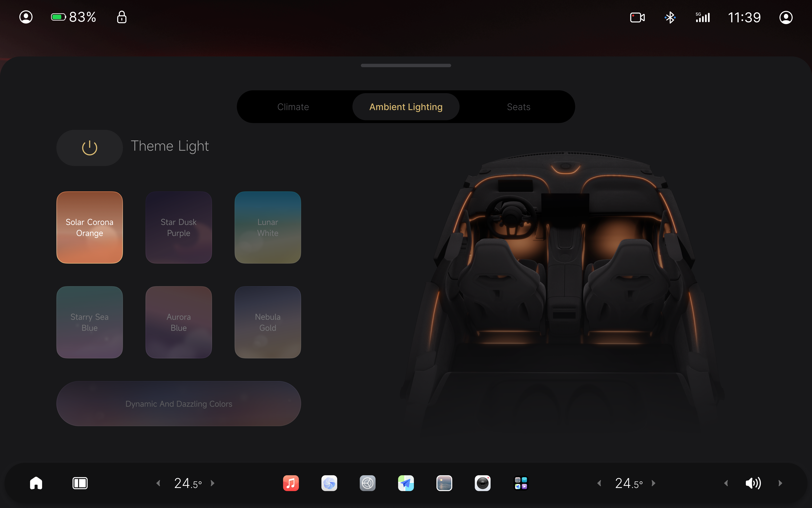Open the Gallery photos app
This screenshot has height=508, width=812.
[x=444, y=483]
